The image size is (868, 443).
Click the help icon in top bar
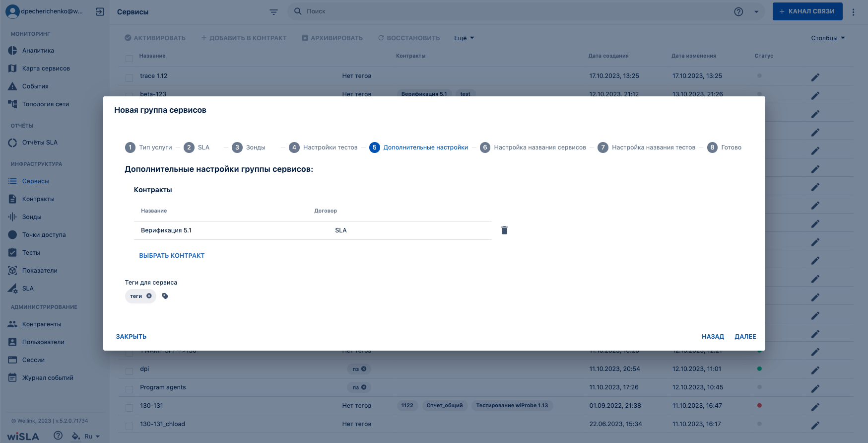738,11
